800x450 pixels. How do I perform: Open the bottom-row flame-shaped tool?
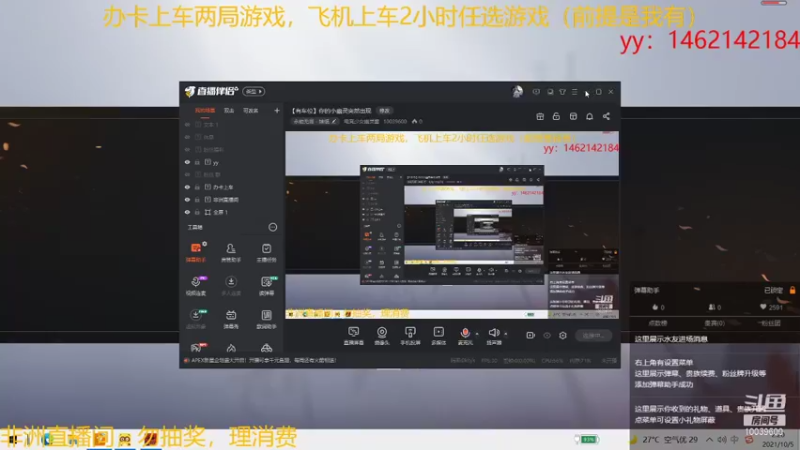pos(231,348)
